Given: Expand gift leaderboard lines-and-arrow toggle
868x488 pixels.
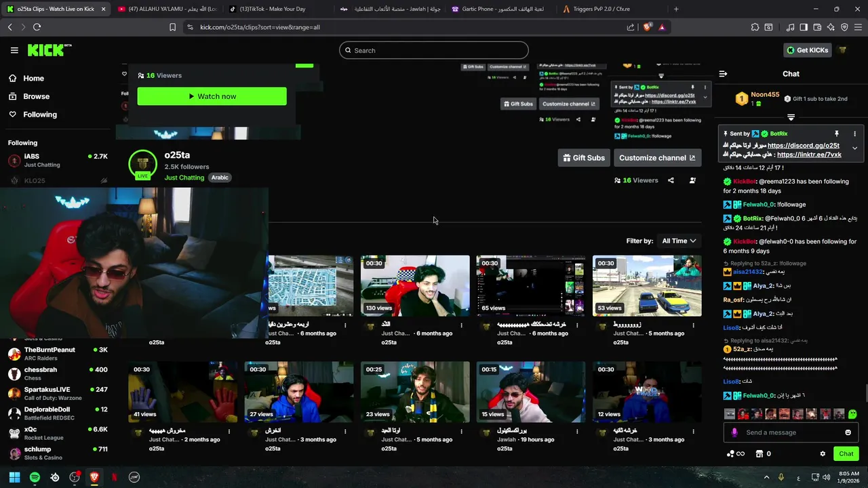Looking at the screenshot, I should point(791,117).
